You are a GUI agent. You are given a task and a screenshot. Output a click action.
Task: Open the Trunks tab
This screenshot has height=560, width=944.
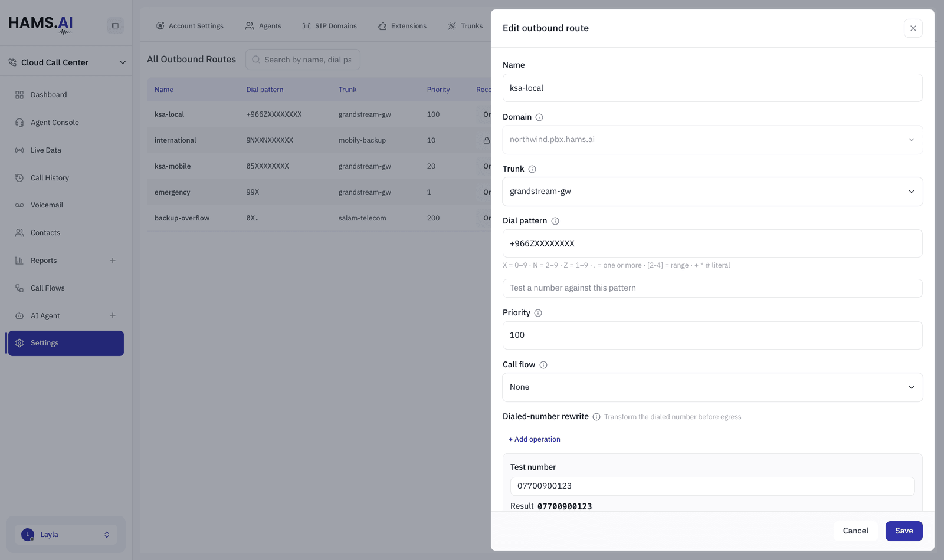pyautogui.click(x=466, y=26)
